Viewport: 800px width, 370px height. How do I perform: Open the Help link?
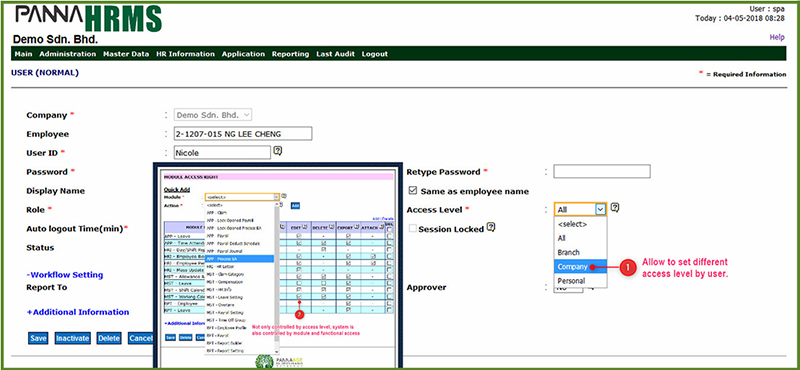coord(777,37)
